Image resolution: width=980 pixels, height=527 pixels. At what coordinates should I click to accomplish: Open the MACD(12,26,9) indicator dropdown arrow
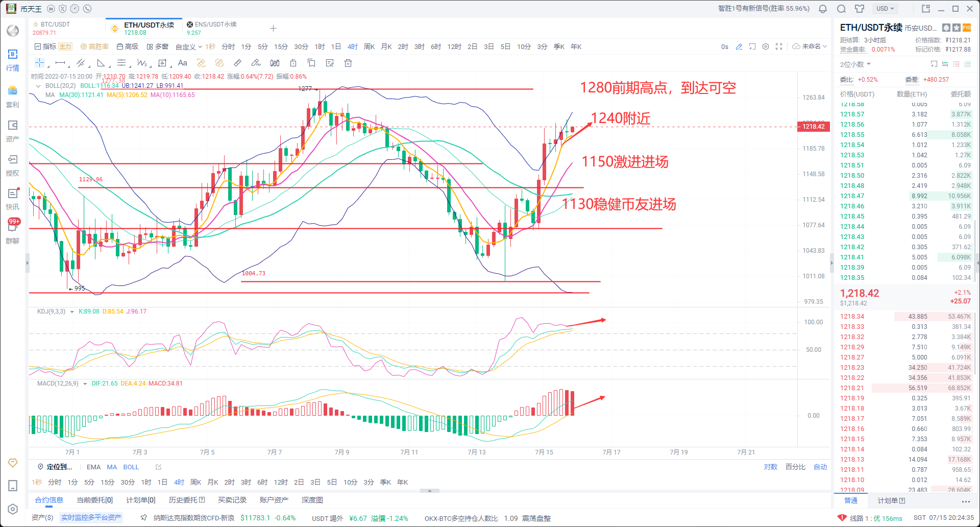(x=85, y=384)
